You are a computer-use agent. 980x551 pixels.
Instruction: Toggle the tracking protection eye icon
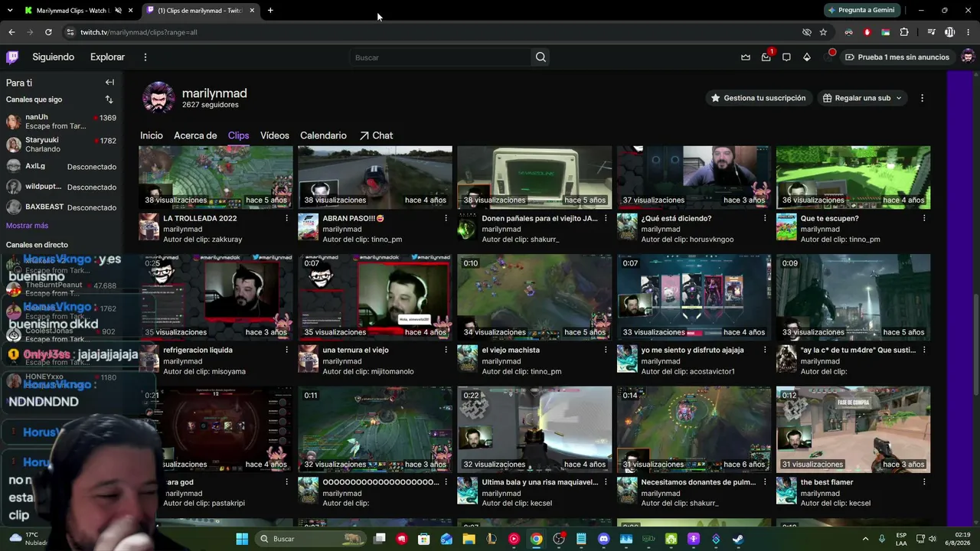click(806, 32)
